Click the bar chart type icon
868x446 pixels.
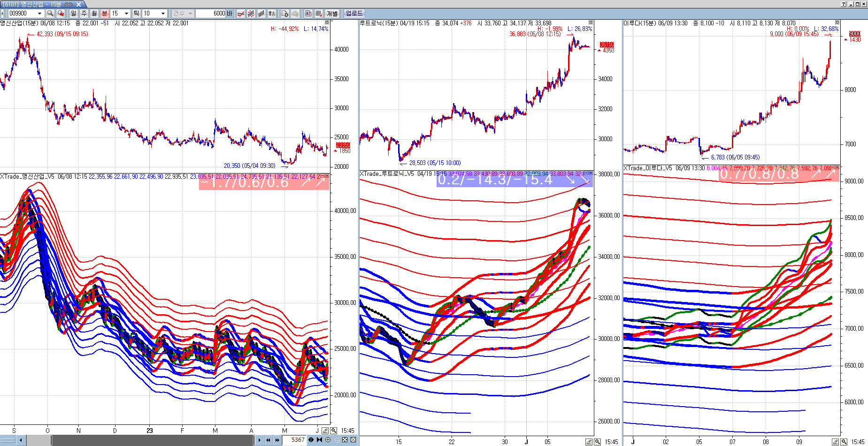point(261,14)
